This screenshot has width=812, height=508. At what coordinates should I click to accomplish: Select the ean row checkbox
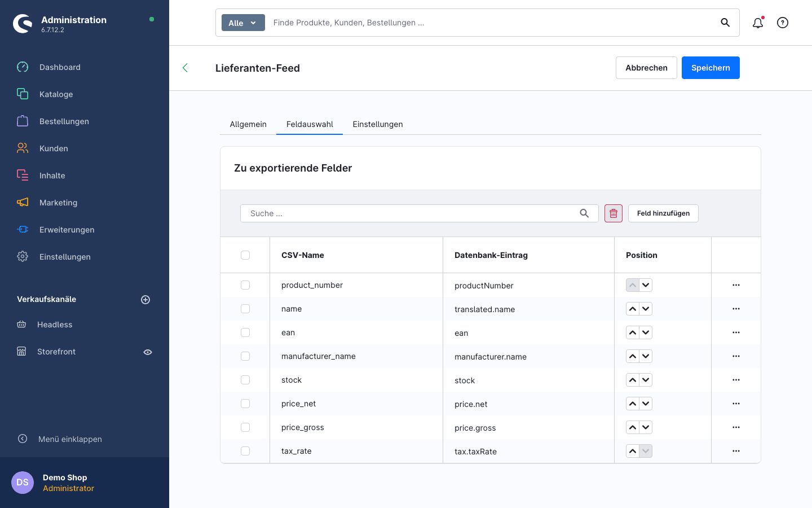(245, 332)
